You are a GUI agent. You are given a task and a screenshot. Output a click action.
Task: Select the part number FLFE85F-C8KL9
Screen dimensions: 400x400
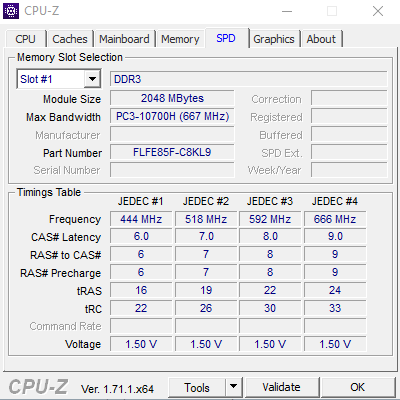pyautogui.click(x=172, y=152)
